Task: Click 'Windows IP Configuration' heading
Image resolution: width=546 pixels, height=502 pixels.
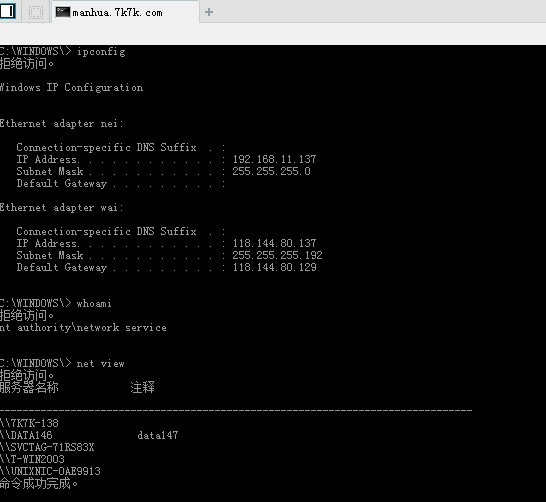Action: click(x=71, y=87)
